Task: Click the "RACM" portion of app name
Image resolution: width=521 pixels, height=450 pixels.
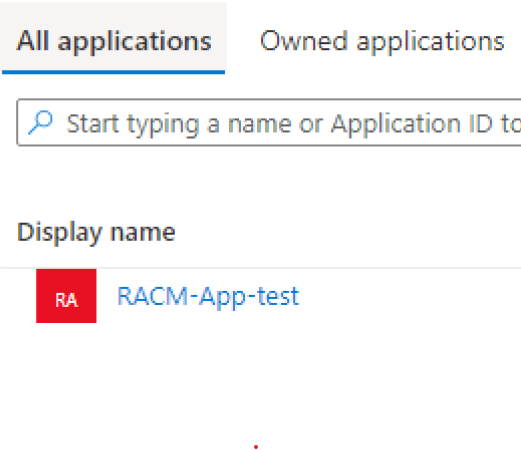Action: pyautogui.click(x=153, y=296)
